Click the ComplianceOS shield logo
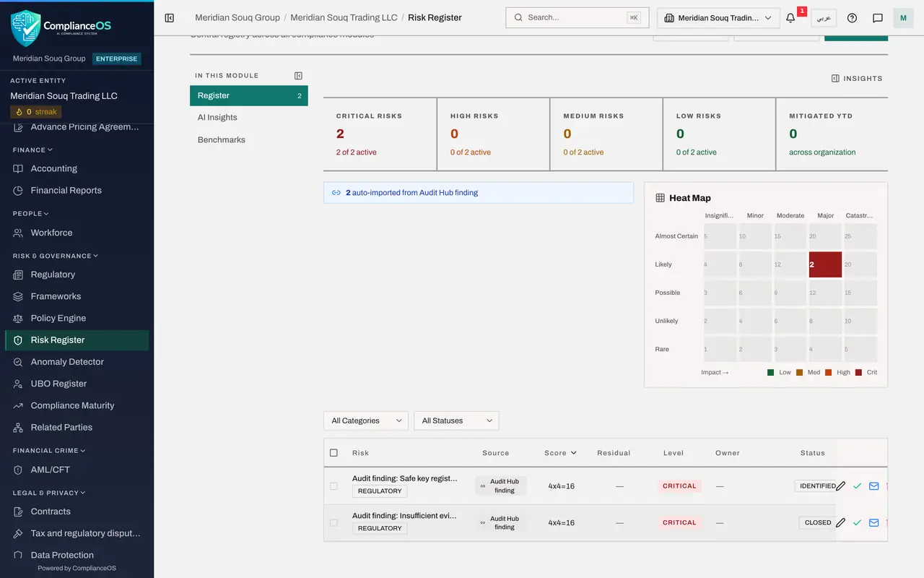 [25, 27]
